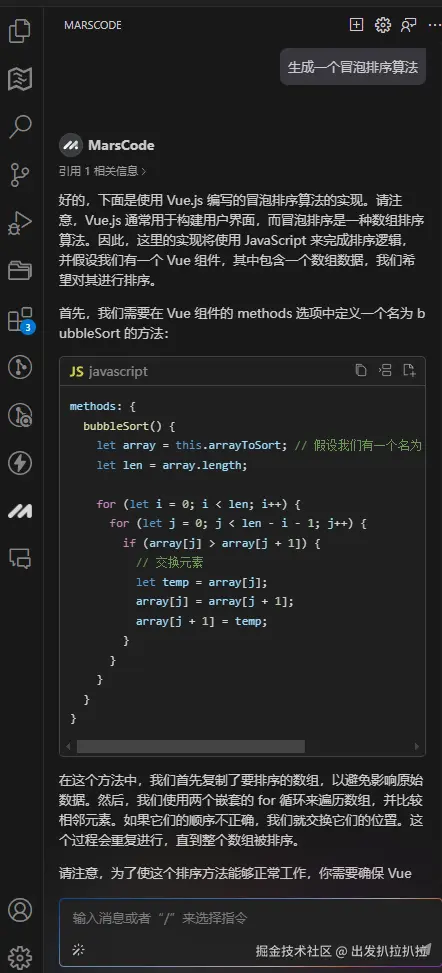Viewport: 442px width, 973px height.
Task: Click the paragraph starting 在这个方法中
Action: point(242,810)
